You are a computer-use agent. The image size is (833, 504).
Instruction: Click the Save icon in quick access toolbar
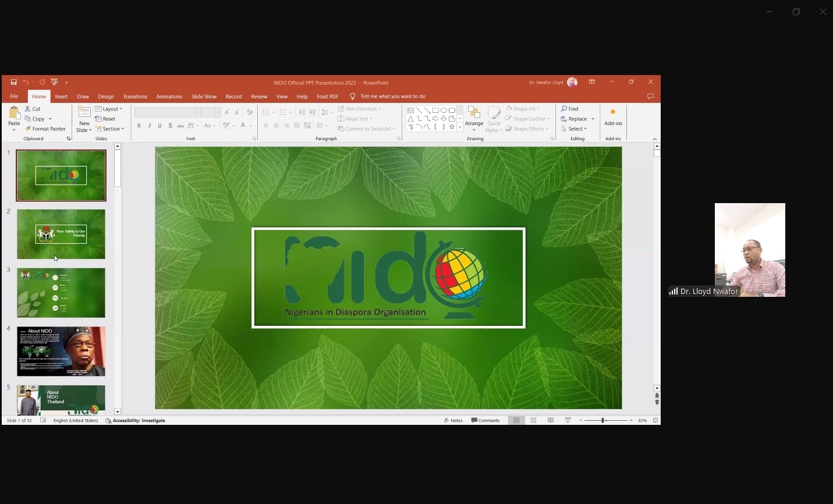tap(13, 82)
